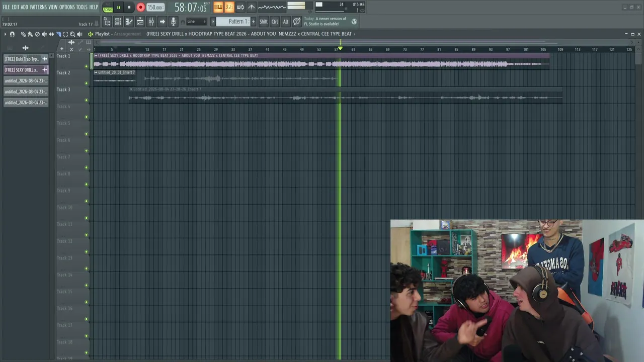The width and height of the screenshot is (644, 362).
Task: Select the Zoom magnifier tool
Action: point(72,34)
